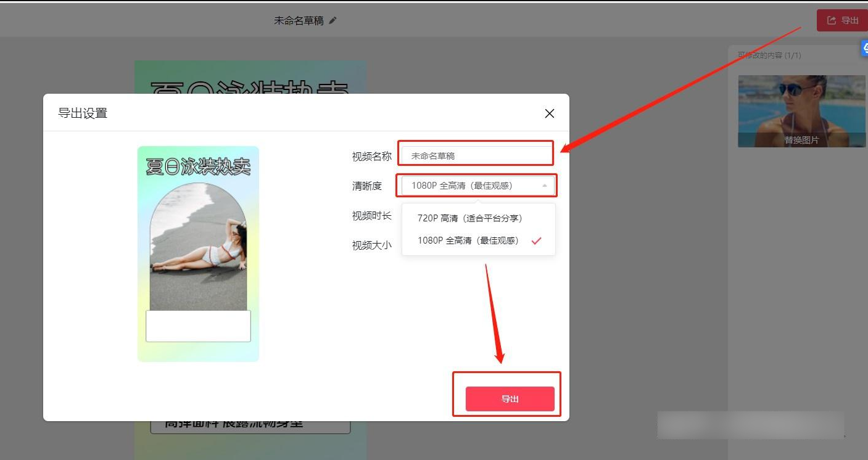Click the 可修改的内容 (1/1) panel header
This screenshot has width=868, height=460.
tap(769, 55)
